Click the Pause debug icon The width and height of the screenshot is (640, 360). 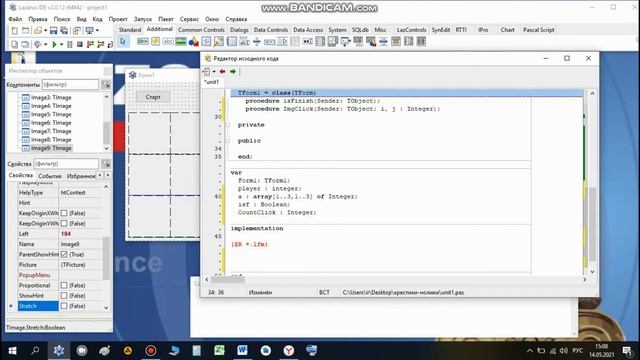[x=70, y=44]
